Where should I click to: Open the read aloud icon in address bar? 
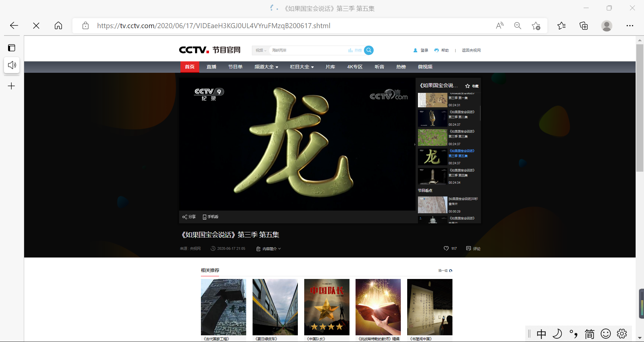tap(499, 26)
